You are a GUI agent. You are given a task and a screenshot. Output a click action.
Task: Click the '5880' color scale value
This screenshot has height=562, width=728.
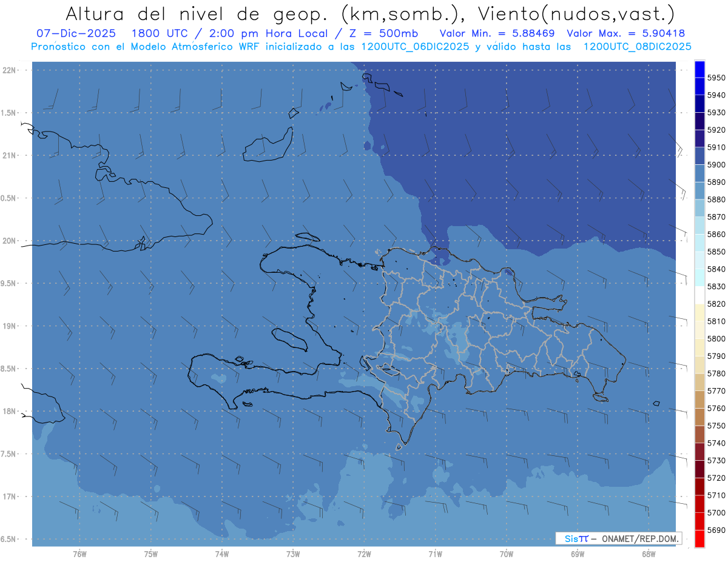point(716,199)
